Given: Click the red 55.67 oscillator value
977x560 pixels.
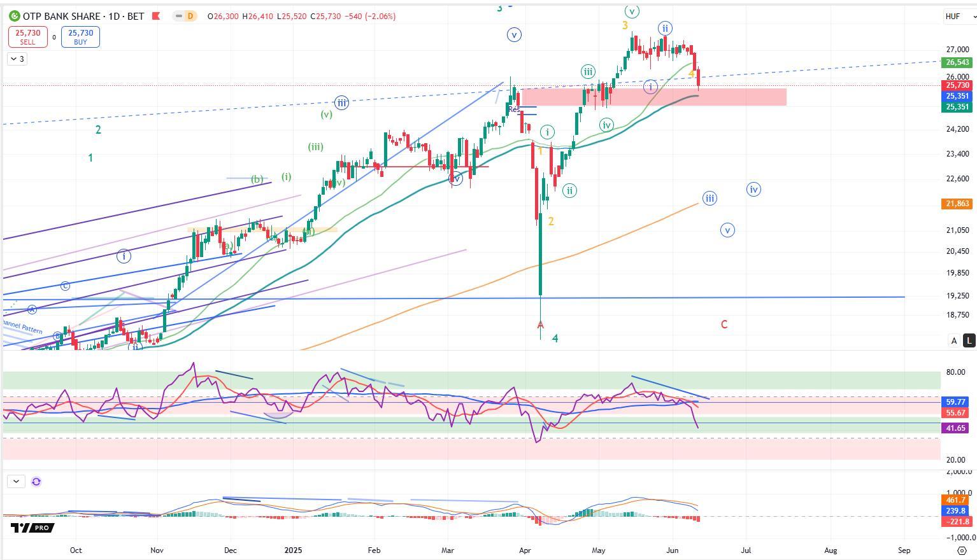Looking at the screenshot, I should pos(956,413).
